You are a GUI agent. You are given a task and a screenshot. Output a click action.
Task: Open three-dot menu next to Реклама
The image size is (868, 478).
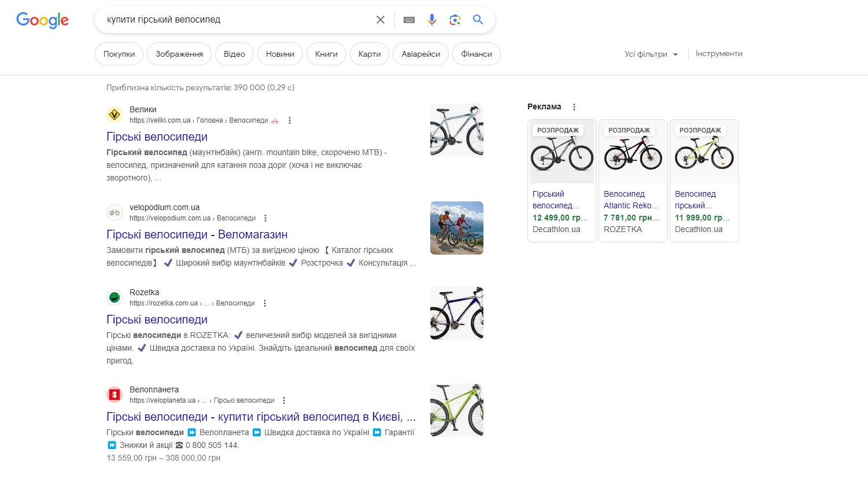[574, 107]
